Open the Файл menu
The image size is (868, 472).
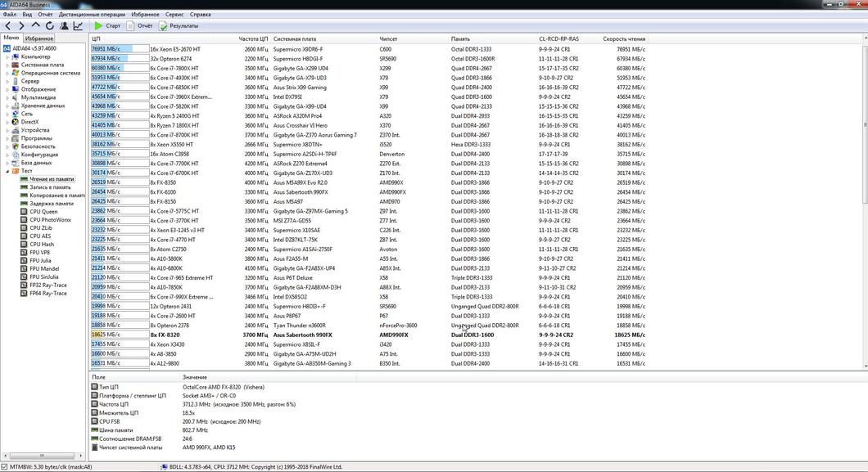click(9, 15)
